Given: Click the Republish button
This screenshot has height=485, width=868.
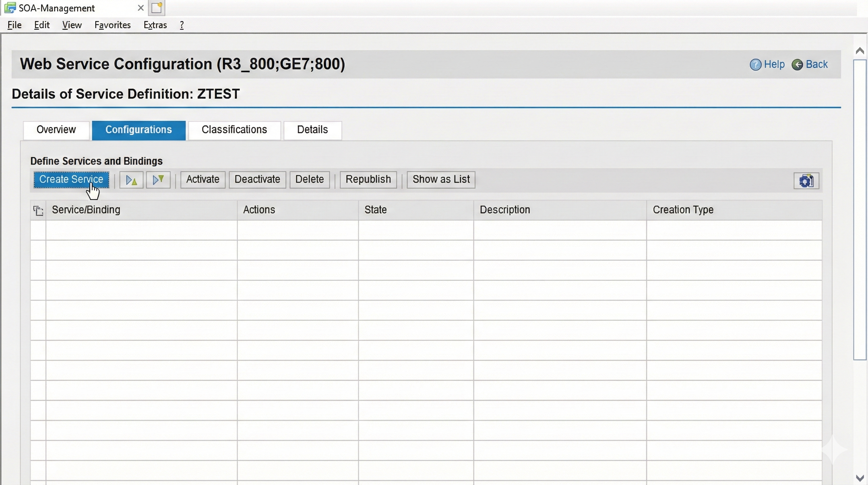Looking at the screenshot, I should pos(368,179).
